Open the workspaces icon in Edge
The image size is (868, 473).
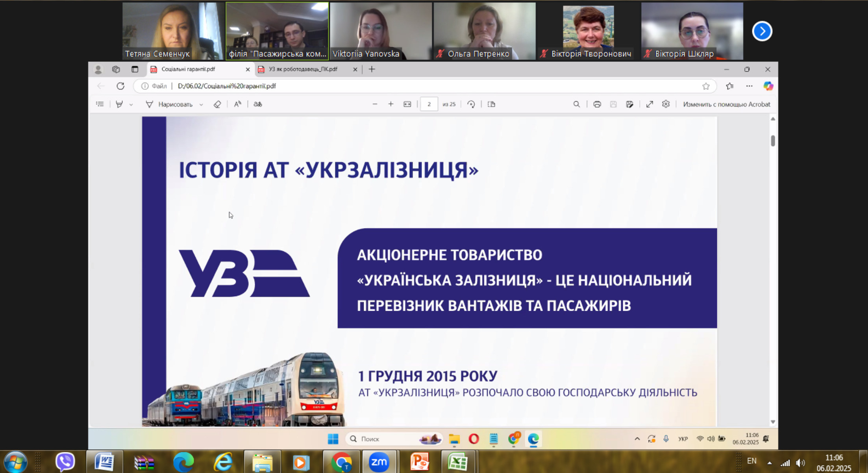coord(116,69)
